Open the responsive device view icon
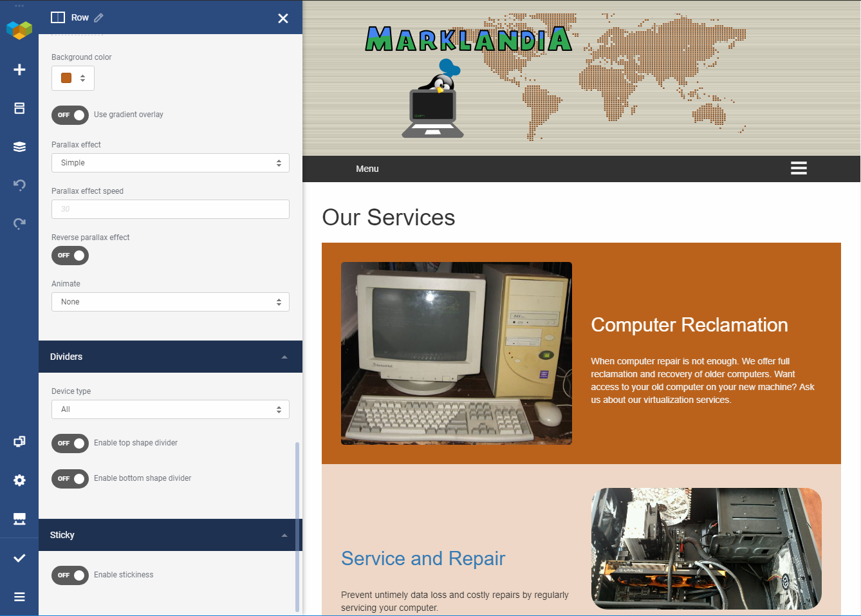The height and width of the screenshot is (616, 861). [19, 442]
